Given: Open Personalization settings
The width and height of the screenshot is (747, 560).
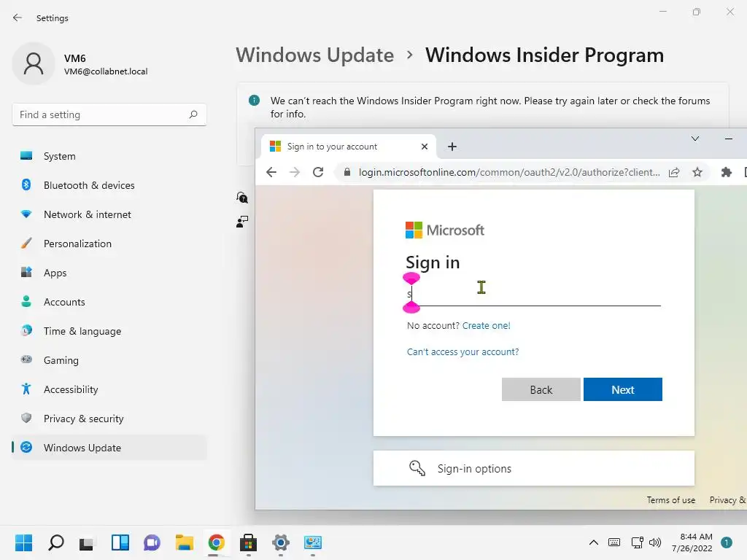Looking at the screenshot, I should click(109, 244).
